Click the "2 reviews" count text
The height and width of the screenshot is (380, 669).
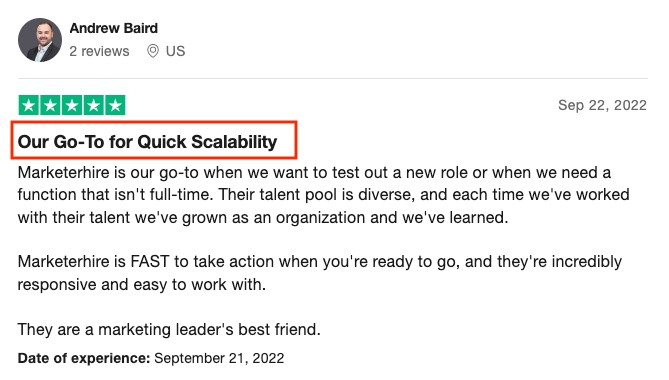[99, 51]
